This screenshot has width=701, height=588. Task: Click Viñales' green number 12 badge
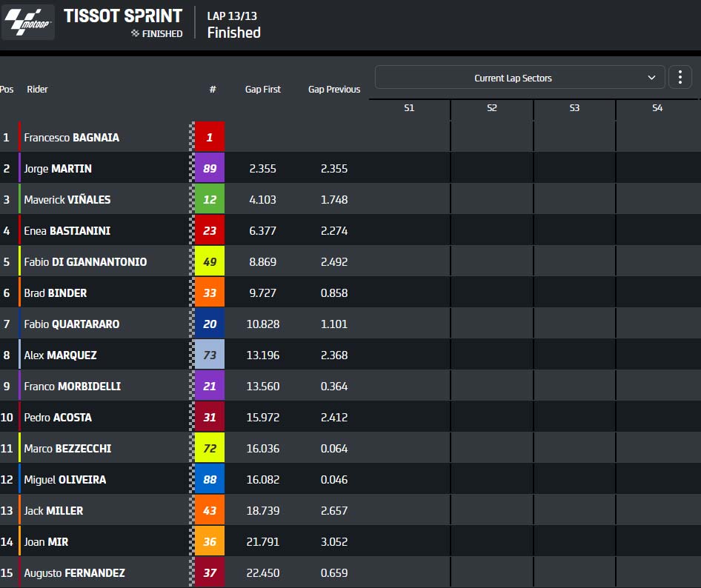click(x=210, y=198)
